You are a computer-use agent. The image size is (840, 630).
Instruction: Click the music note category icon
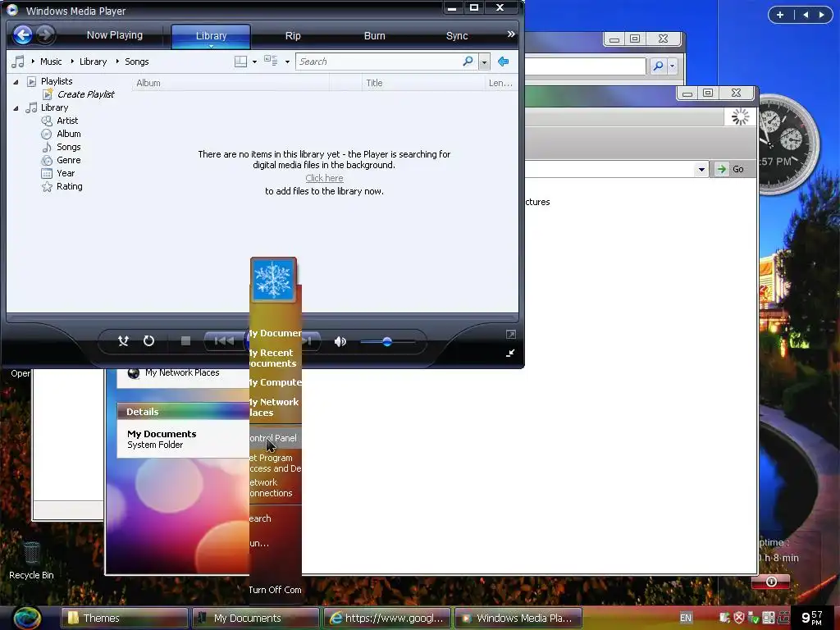pos(18,62)
